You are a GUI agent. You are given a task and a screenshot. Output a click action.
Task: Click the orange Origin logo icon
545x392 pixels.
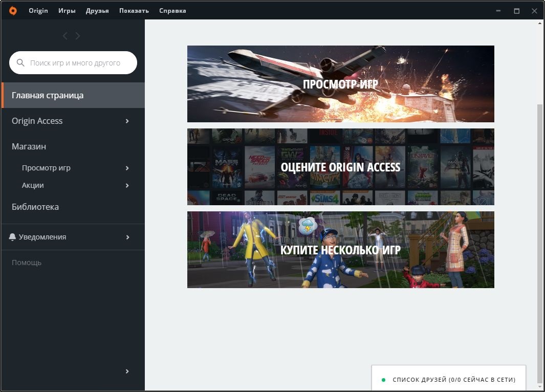[13, 11]
